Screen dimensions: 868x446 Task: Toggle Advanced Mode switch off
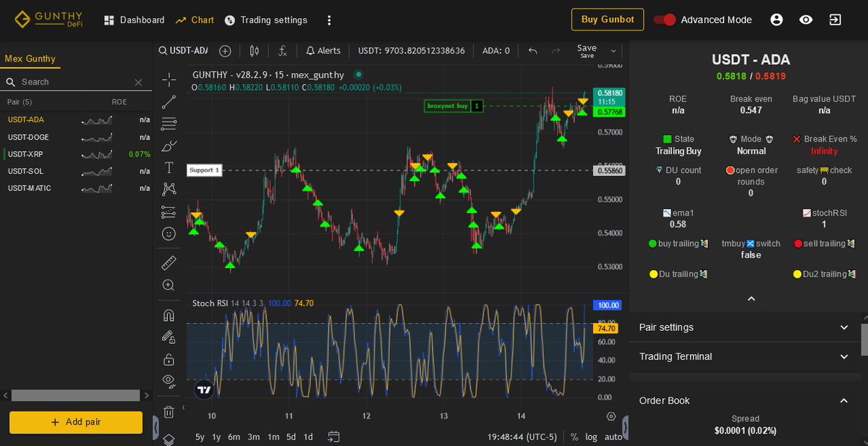(664, 20)
